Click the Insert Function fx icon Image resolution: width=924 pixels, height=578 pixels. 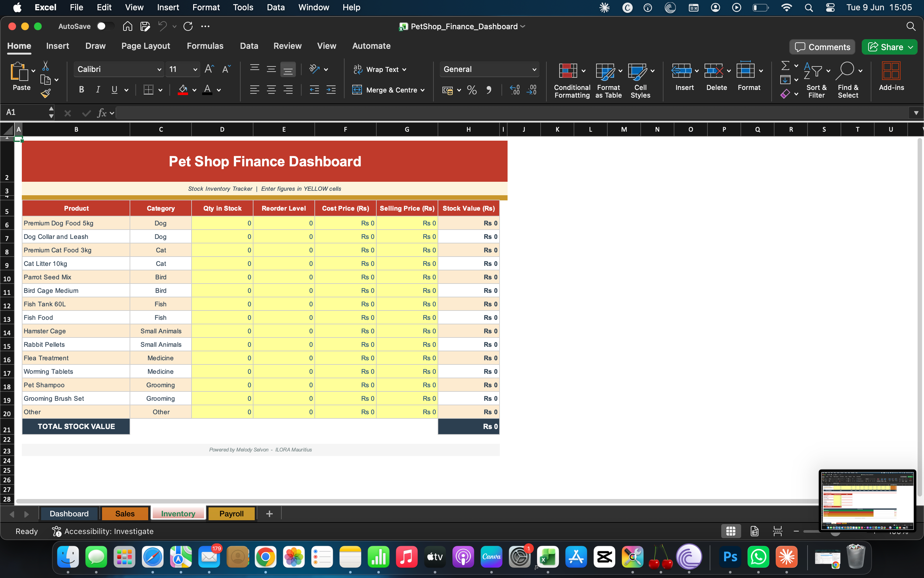coord(102,113)
